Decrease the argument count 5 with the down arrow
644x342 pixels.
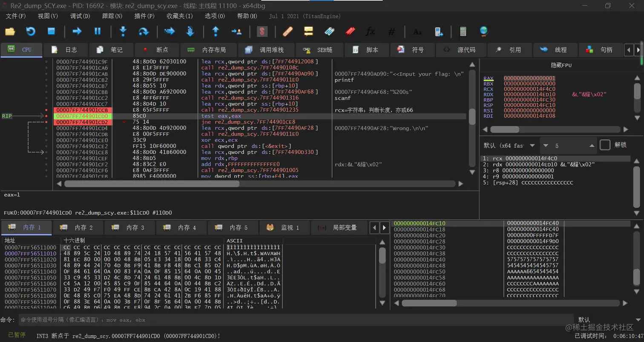[546, 146]
